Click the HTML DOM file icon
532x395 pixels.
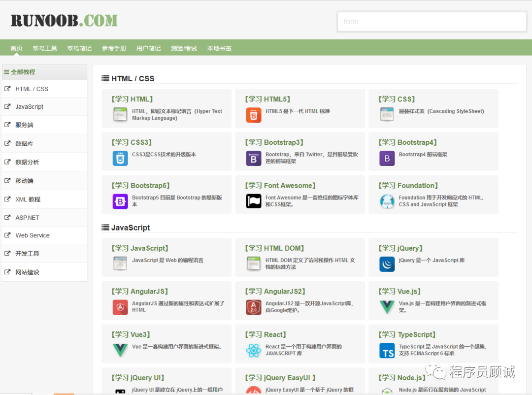254,263
